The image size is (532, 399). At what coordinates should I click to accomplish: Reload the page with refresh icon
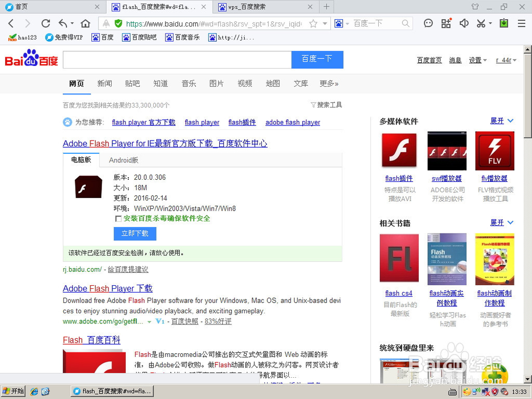[45, 23]
